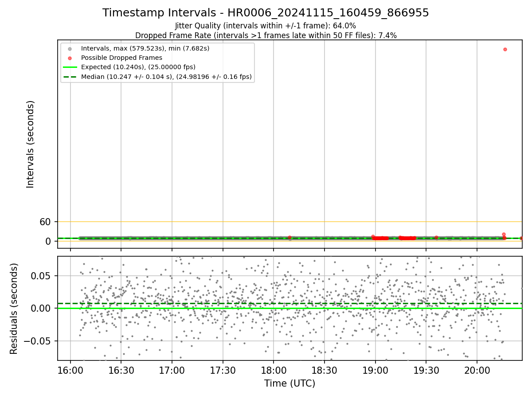
Task: Click the red dot marker in the legend
Action: click(x=69, y=58)
